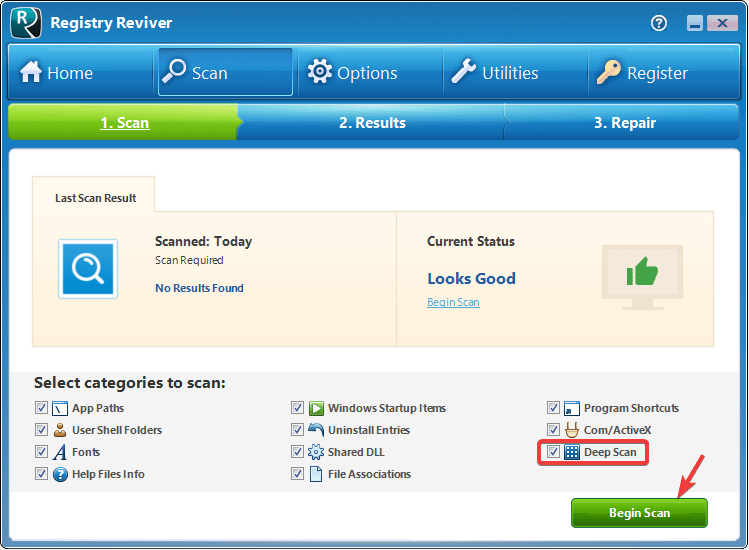749x550 pixels.
Task: Click the File Associations page icon
Action: point(316,474)
